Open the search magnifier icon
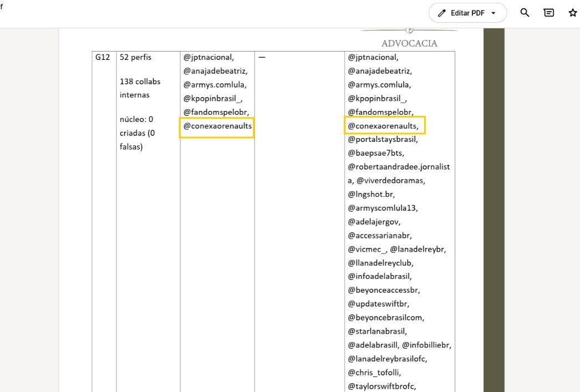 (525, 13)
